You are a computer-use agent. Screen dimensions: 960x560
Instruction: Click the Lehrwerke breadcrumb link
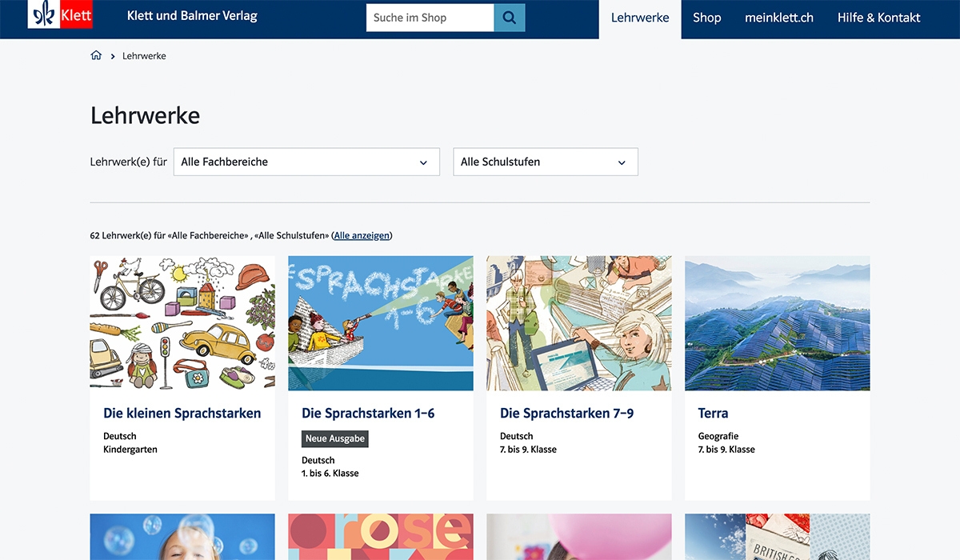(144, 56)
